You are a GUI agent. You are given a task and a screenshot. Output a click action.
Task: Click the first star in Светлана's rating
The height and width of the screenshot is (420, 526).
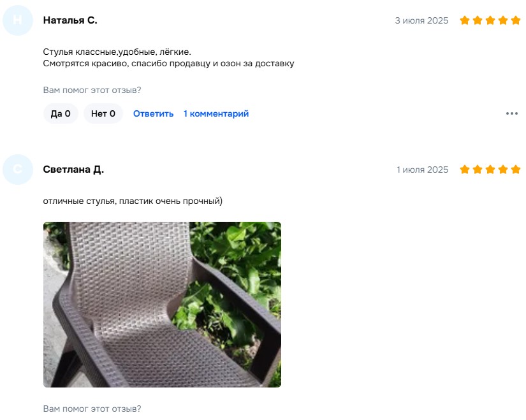click(465, 170)
